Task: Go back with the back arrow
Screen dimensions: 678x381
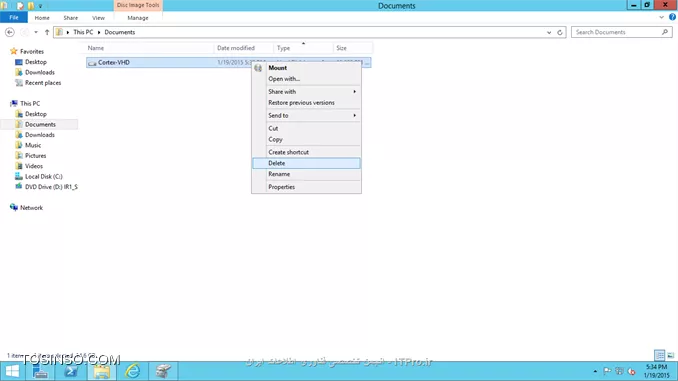Action: click(10, 32)
